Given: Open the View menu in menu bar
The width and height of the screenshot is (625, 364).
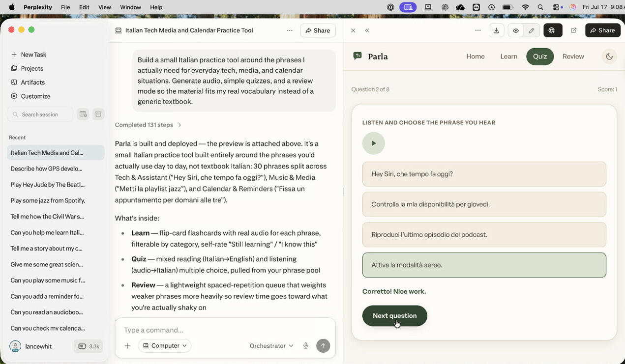Looking at the screenshot, I should [105, 7].
